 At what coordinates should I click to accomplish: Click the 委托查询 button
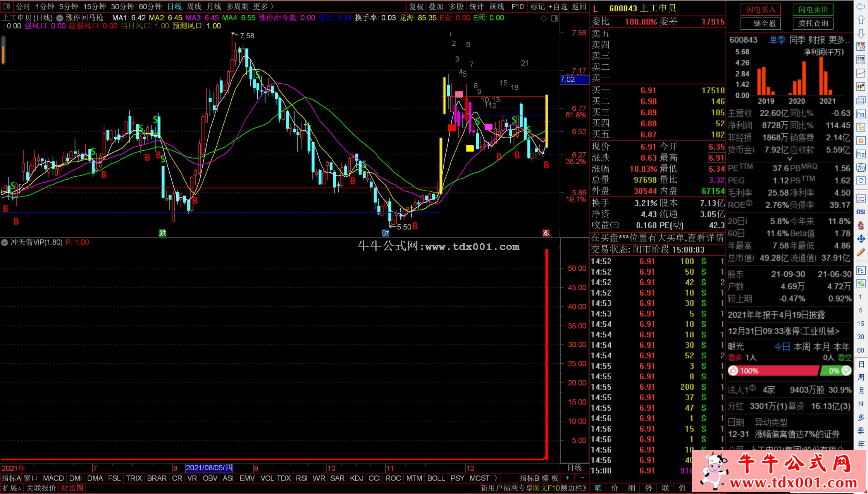(813, 24)
